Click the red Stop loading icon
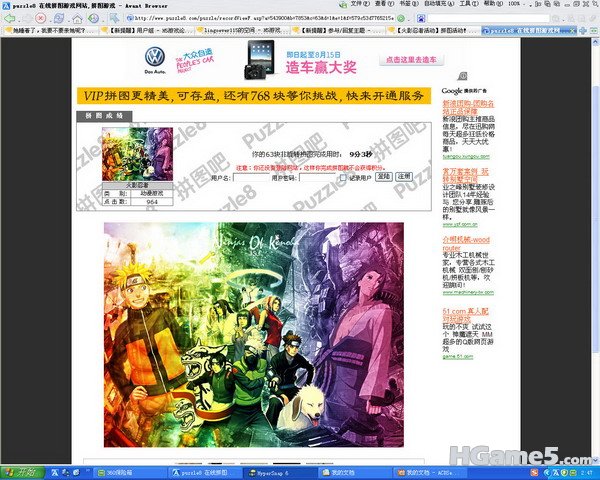Viewport: 600px width, 480px height. pyautogui.click(x=40, y=18)
